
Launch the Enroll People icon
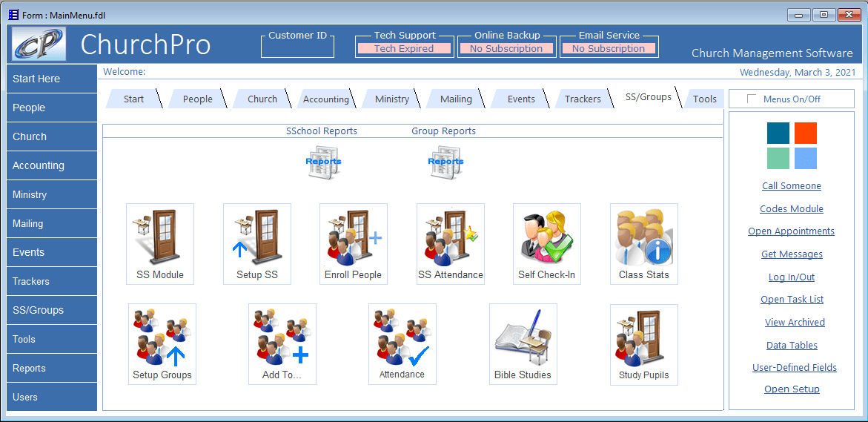353,244
